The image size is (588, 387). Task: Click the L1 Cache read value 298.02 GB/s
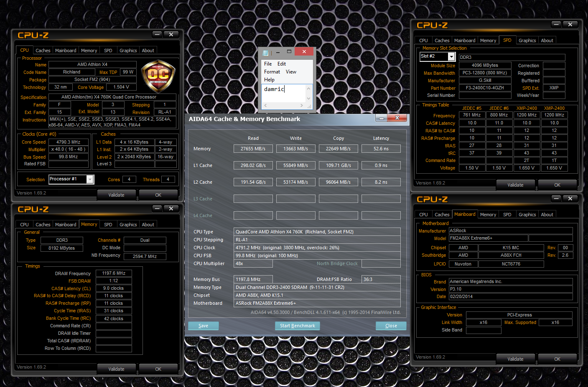click(253, 165)
